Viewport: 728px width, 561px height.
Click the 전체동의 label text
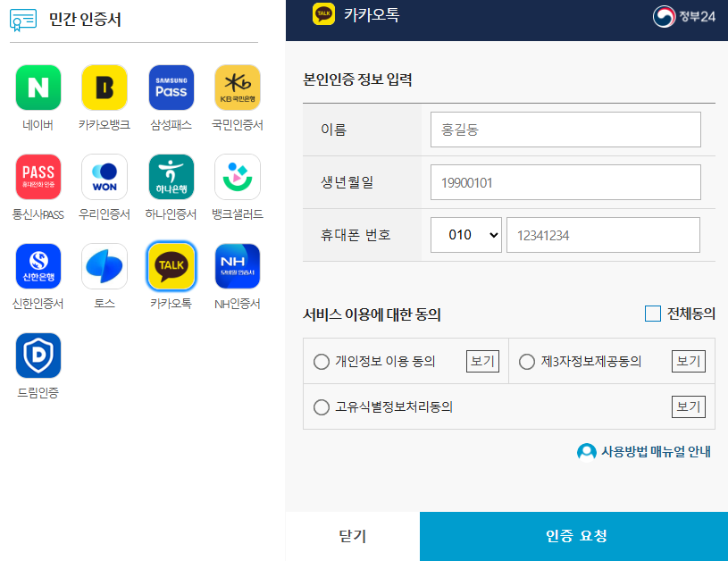(690, 314)
